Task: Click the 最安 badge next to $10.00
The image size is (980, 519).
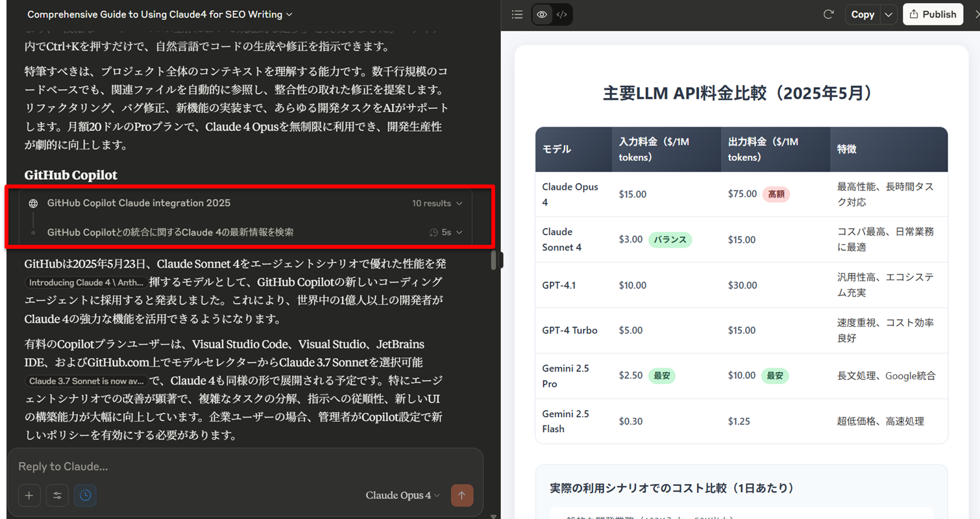Action: tap(775, 375)
